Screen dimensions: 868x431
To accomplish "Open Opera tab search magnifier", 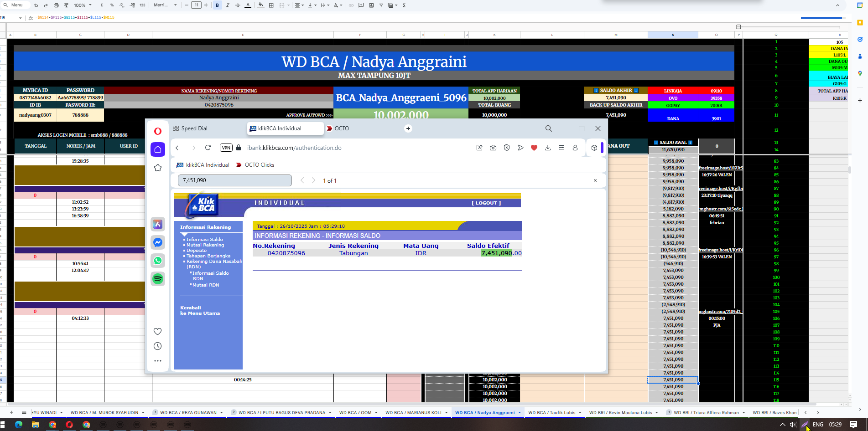I will (549, 128).
